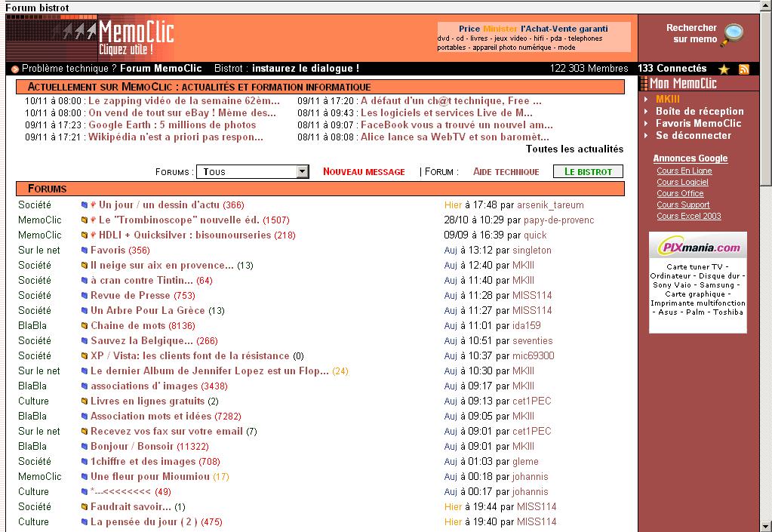Open the FaceBook vous a trouvé news link
Viewport: 772px width, 532px height.
(x=457, y=125)
